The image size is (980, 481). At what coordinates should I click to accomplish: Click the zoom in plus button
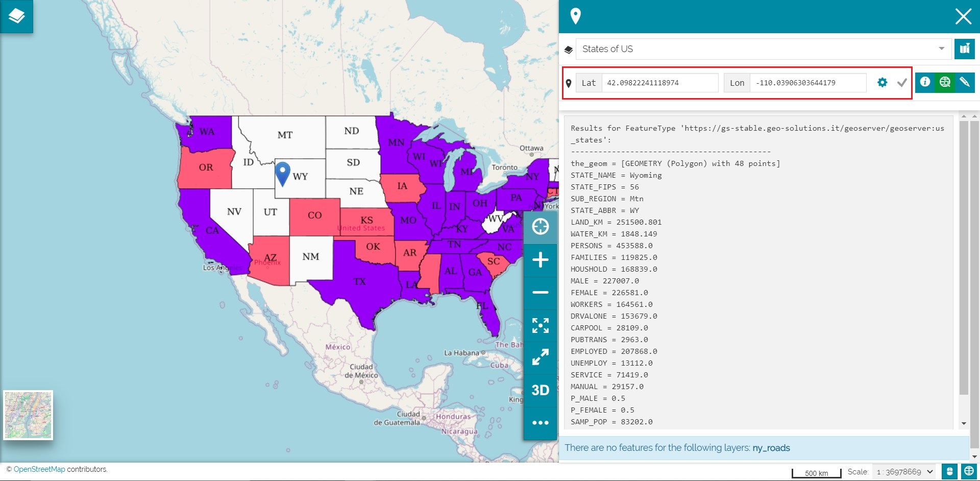coord(540,260)
